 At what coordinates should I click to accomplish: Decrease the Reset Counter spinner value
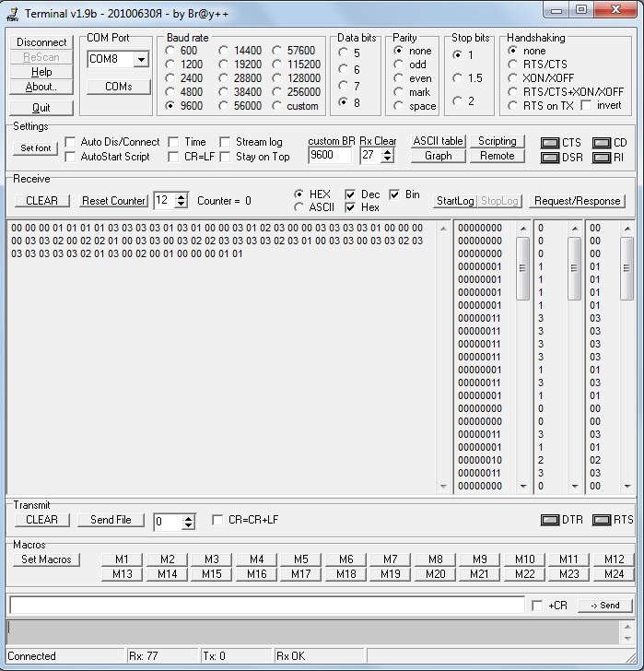click(x=181, y=204)
